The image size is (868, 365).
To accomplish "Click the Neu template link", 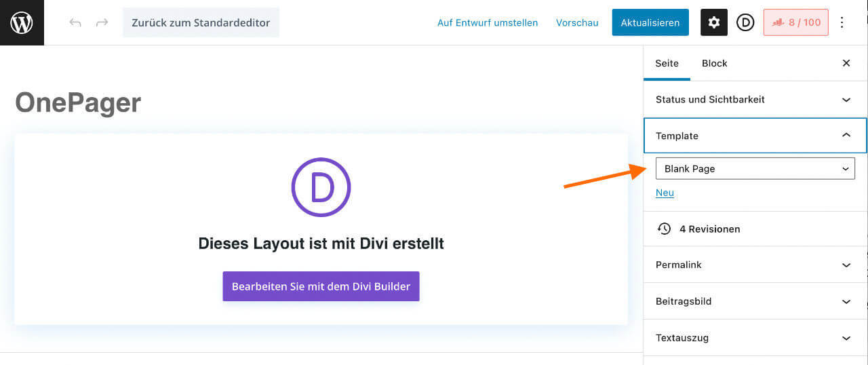I will pos(665,193).
